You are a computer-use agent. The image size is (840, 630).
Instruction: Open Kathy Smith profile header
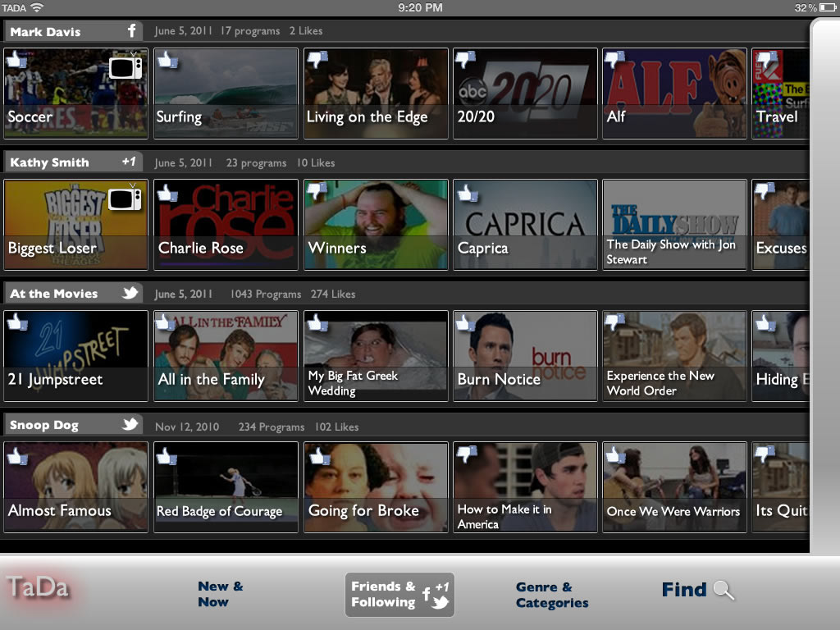pos(73,162)
